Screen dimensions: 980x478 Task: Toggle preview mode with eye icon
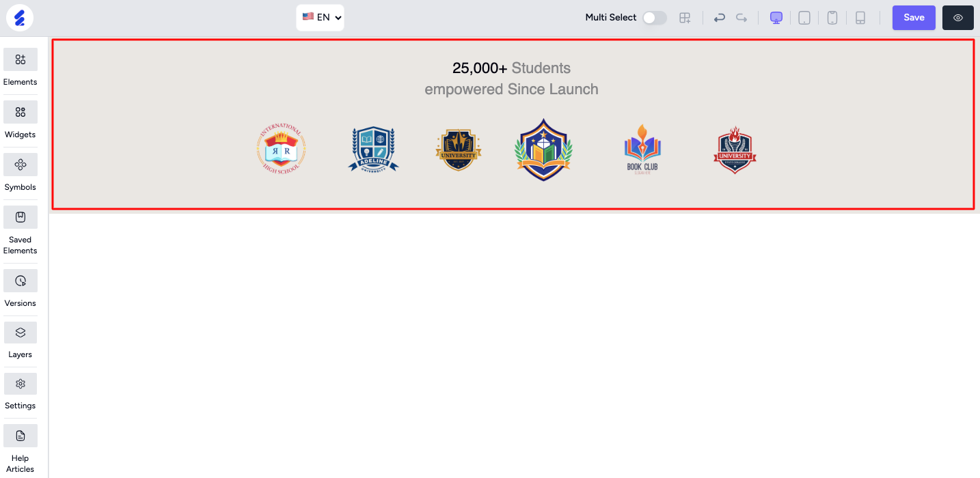point(958,18)
